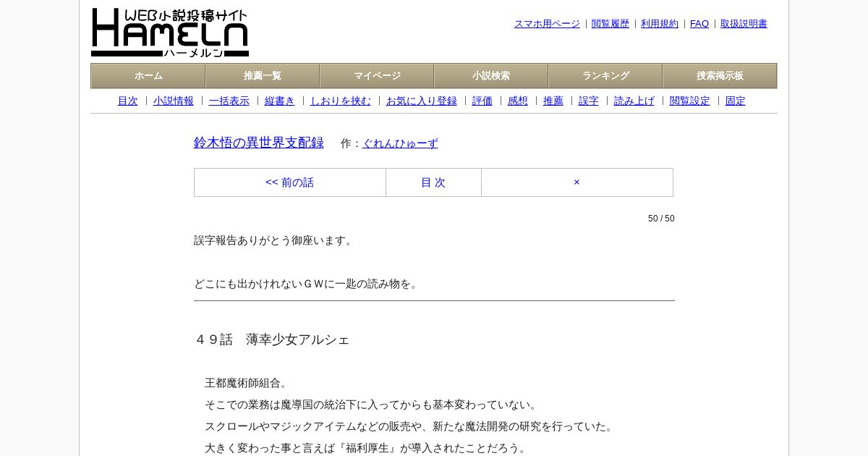Switch to 縦書き display

coord(280,101)
